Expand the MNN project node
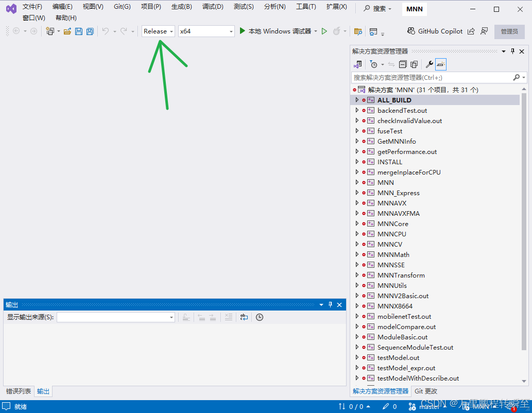This screenshot has width=532, height=413. [x=357, y=182]
